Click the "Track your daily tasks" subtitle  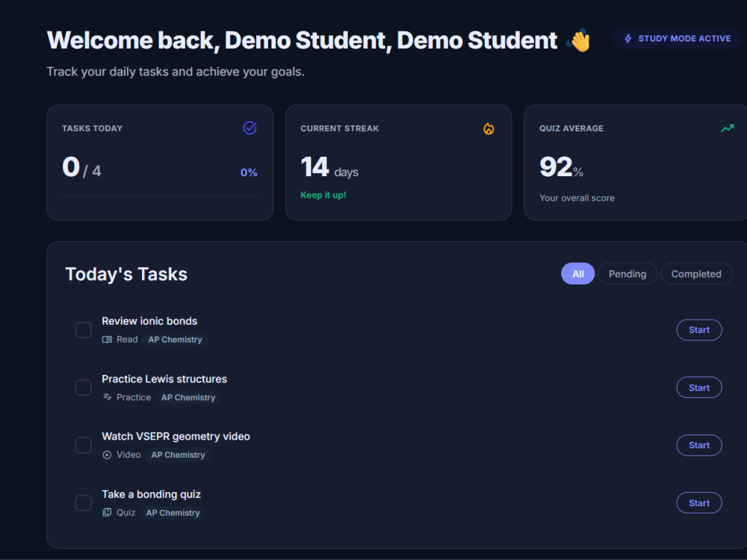176,72
